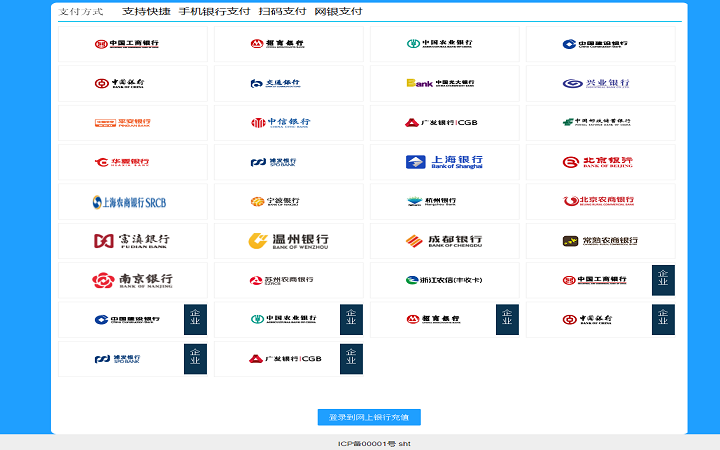Select 宁波银行 option

tap(288, 202)
